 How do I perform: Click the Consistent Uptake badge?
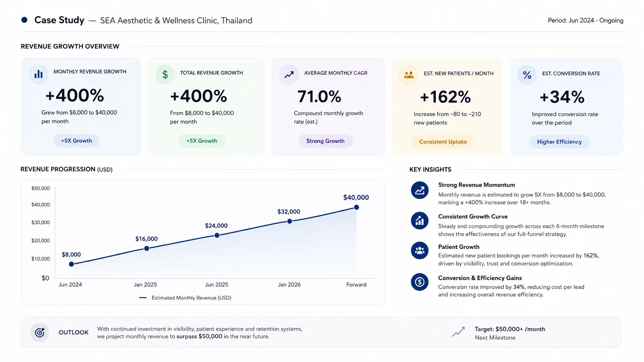click(443, 142)
